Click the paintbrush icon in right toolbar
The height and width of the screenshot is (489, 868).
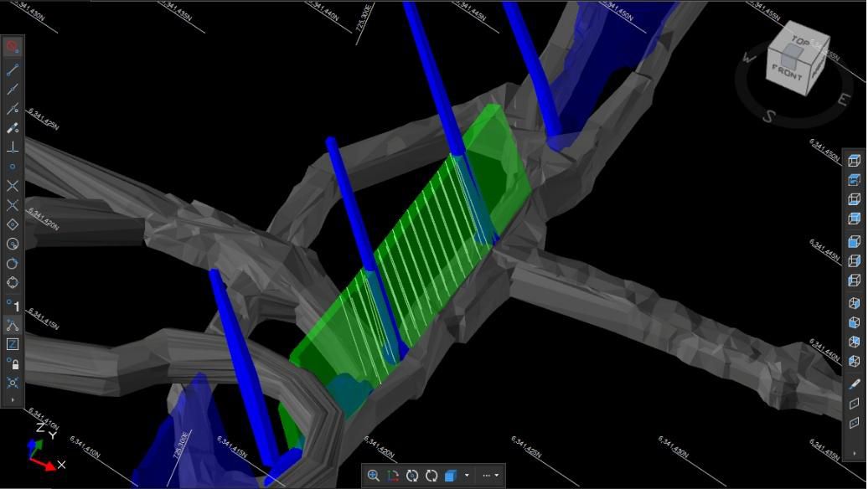(x=854, y=383)
